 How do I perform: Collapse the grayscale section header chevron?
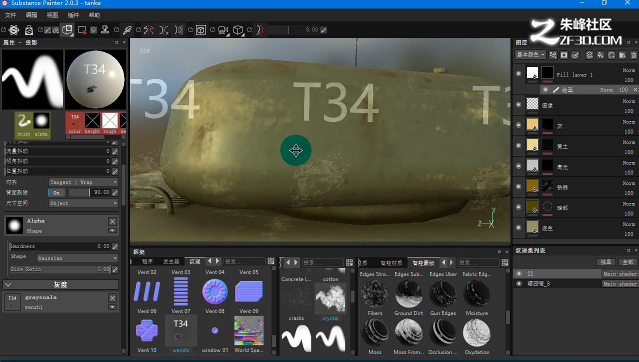point(8,285)
